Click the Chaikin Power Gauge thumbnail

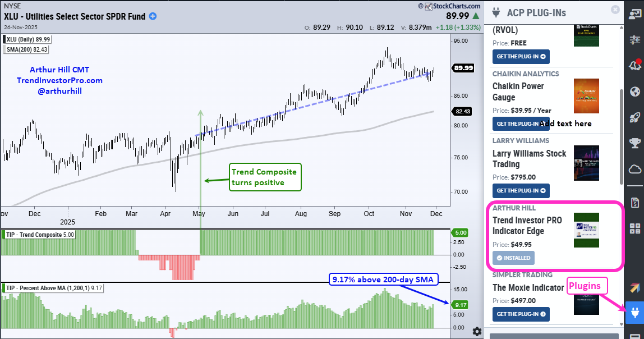pyautogui.click(x=586, y=96)
